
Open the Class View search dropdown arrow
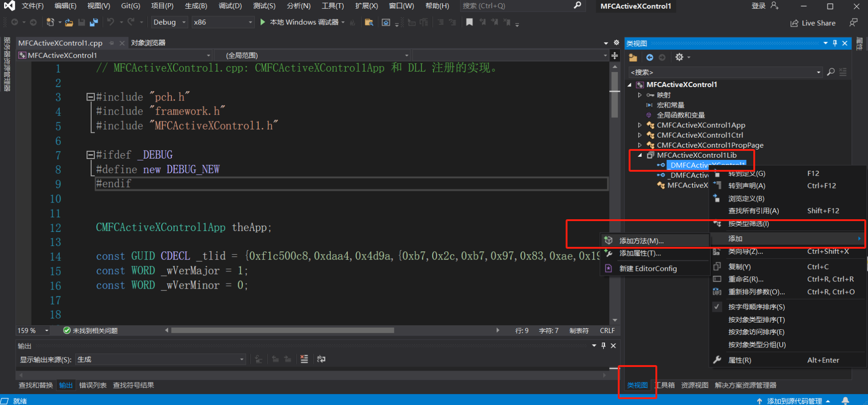click(x=819, y=72)
